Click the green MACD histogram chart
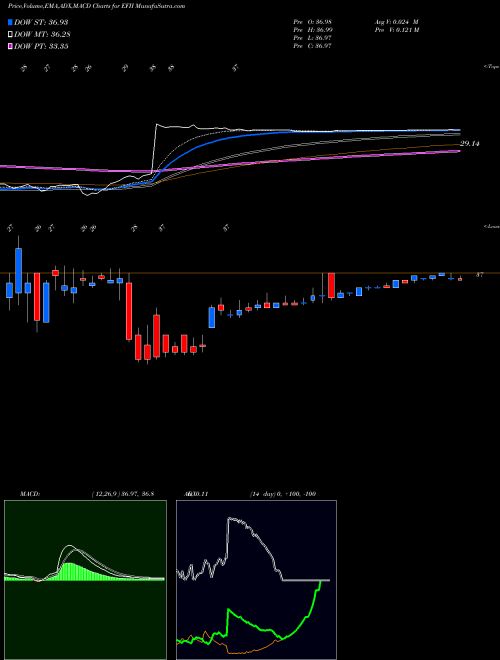Screen dimensions: 500x660 [x=85, y=580]
